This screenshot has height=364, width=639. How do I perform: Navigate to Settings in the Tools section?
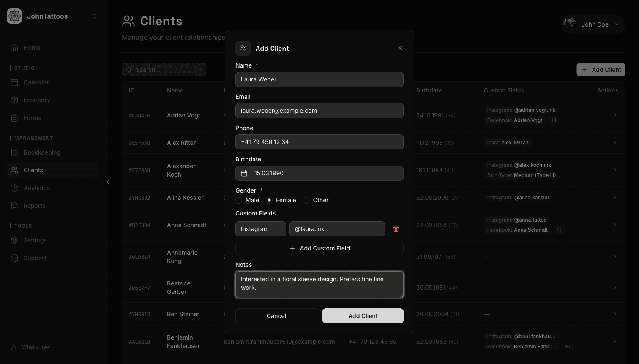pos(14,240)
